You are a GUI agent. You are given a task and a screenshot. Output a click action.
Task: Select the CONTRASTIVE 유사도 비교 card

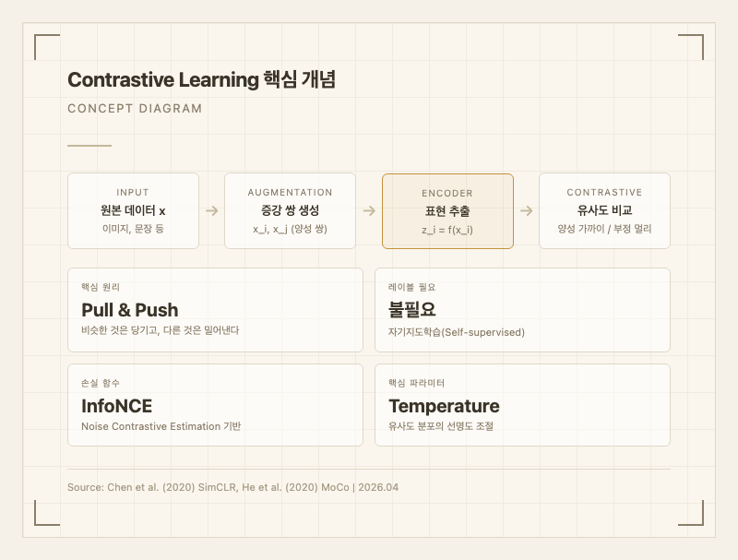click(x=604, y=210)
